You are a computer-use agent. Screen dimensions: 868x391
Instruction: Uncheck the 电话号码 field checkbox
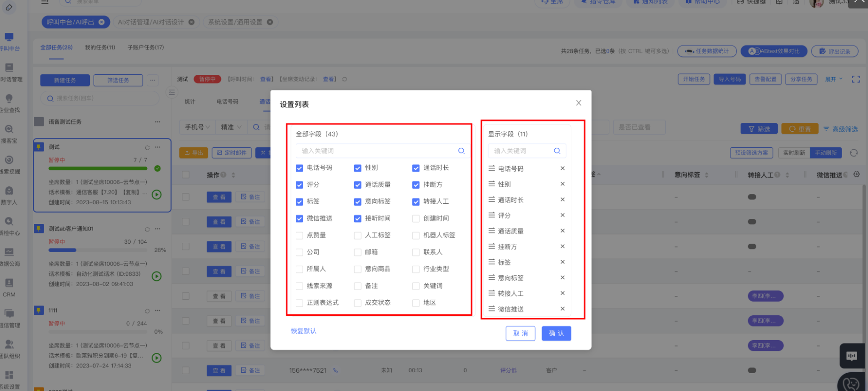(x=300, y=168)
